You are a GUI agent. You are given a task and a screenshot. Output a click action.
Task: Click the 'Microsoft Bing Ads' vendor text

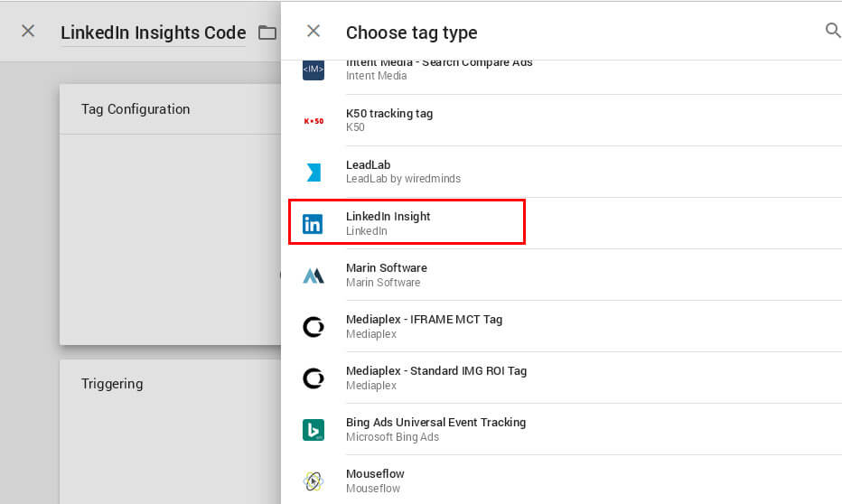click(x=392, y=437)
